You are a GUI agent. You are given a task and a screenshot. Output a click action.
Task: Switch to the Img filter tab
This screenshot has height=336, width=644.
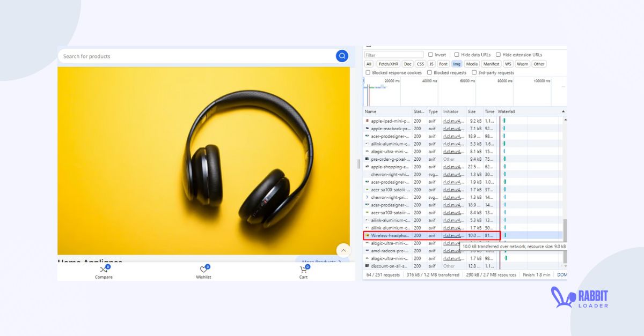point(456,64)
